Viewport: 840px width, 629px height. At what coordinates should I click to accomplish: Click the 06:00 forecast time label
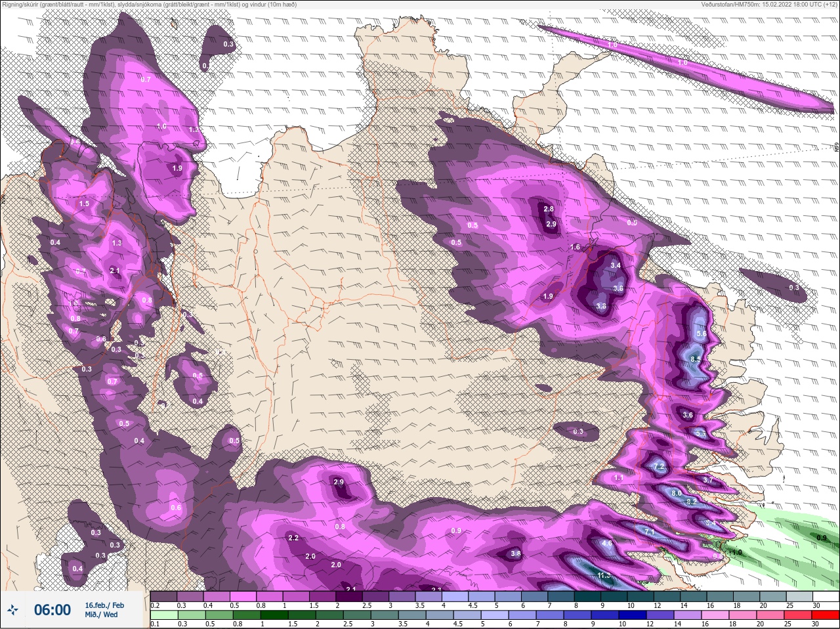coord(52,610)
